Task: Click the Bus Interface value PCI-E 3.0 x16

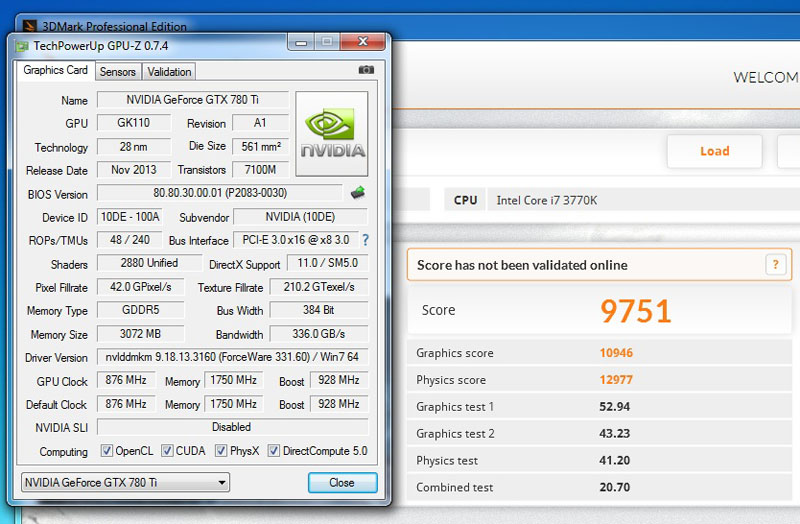Action: (296, 240)
